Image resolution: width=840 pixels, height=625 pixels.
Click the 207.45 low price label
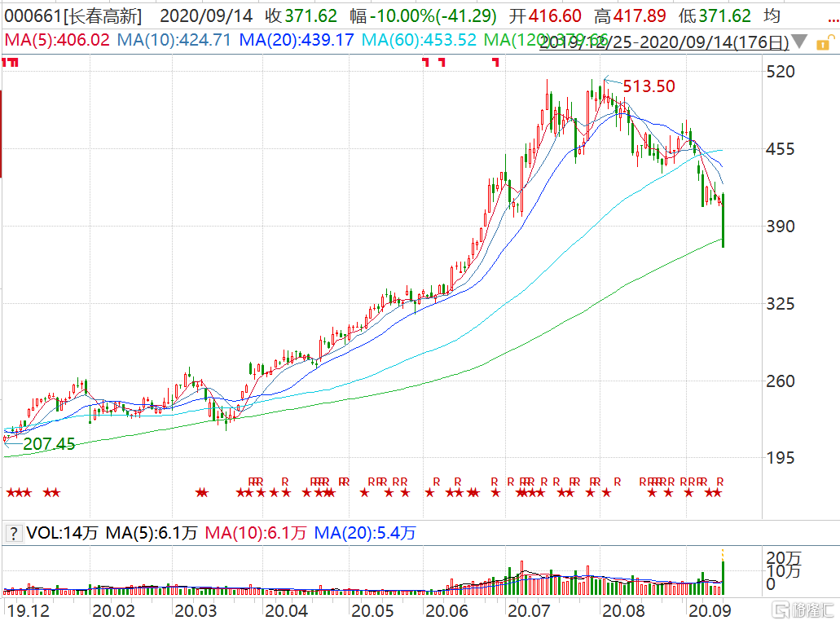(49, 444)
